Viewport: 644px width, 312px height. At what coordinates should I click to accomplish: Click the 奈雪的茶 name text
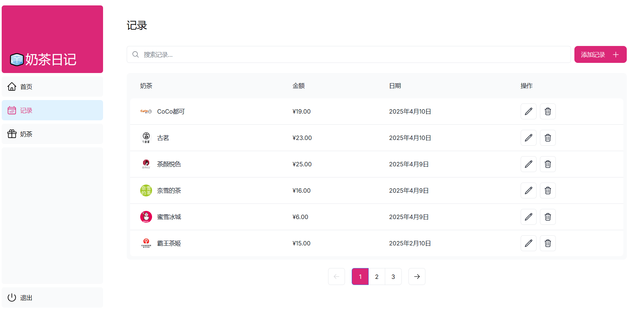(169, 190)
